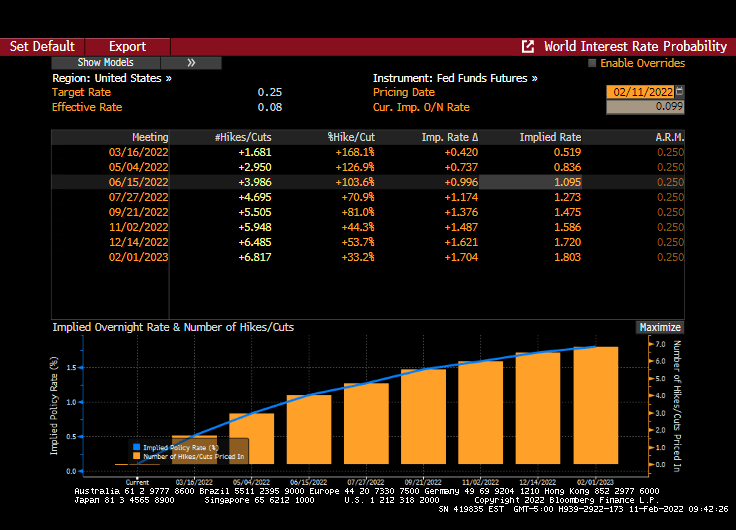This screenshot has height=530, width=736.
Task: Open the Instrument: Fed Funds Futures selector
Action: 455,77
